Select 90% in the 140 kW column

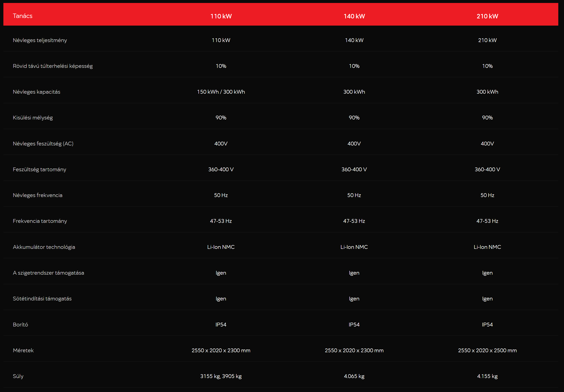tap(354, 118)
